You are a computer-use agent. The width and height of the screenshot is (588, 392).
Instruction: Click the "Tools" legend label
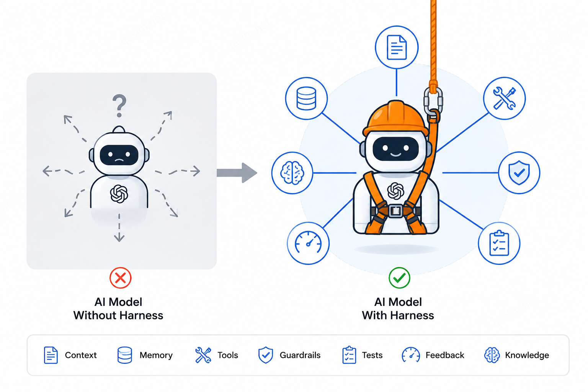click(228, 355)
